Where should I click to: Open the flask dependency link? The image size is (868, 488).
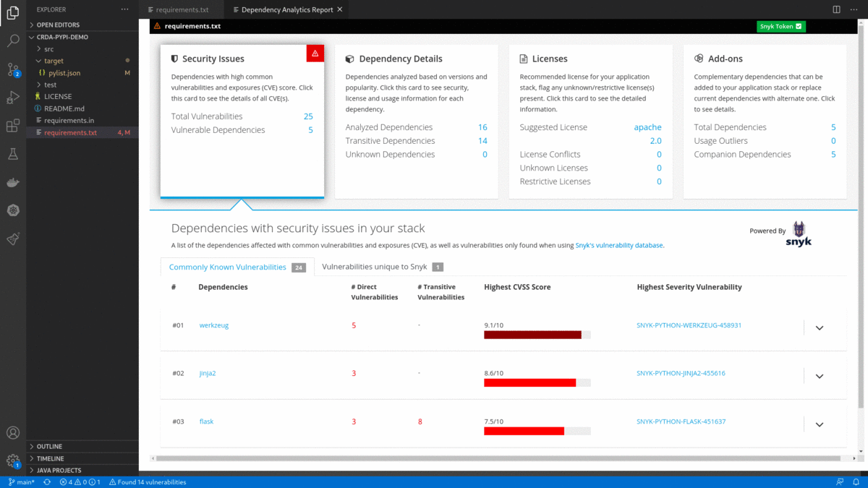[206, 421]
